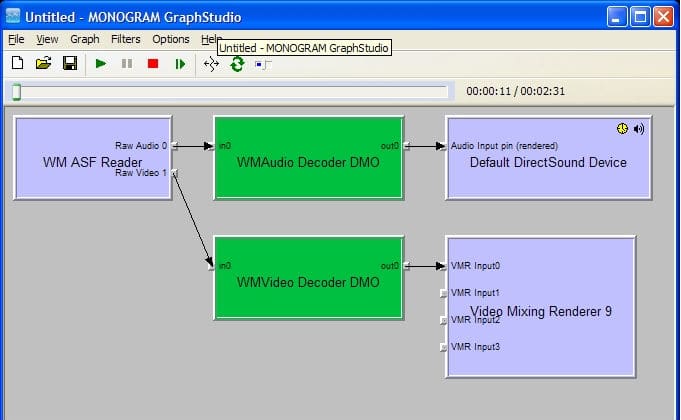Click the middle of the seek bar track
681x420 pixels.
230,92
